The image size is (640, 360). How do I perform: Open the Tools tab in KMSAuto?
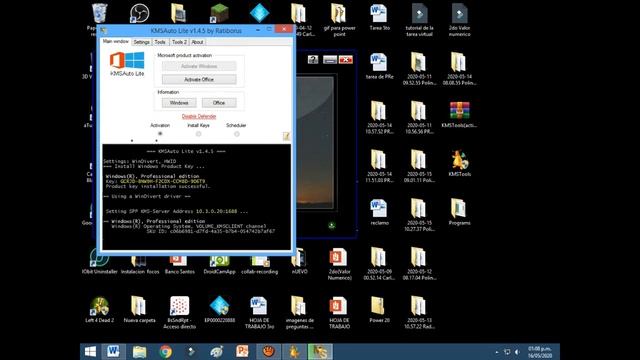160,42
